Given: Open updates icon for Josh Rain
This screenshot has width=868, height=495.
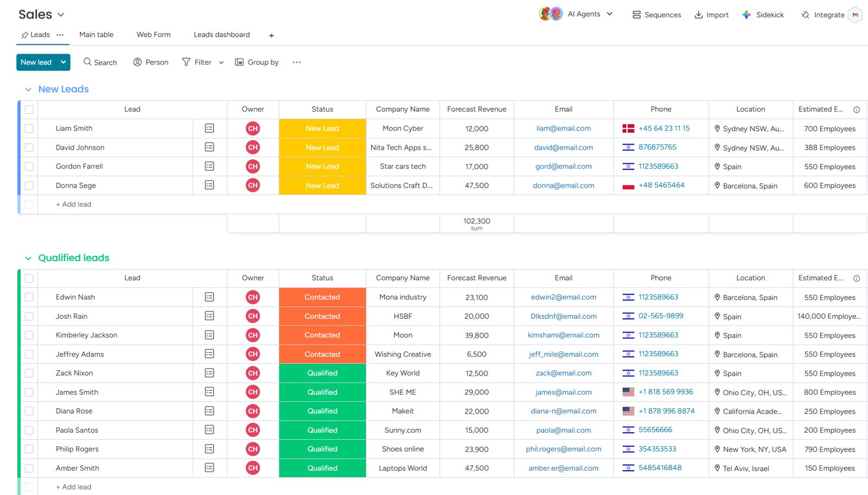Looking at the screenshot, I should (209, 316).
